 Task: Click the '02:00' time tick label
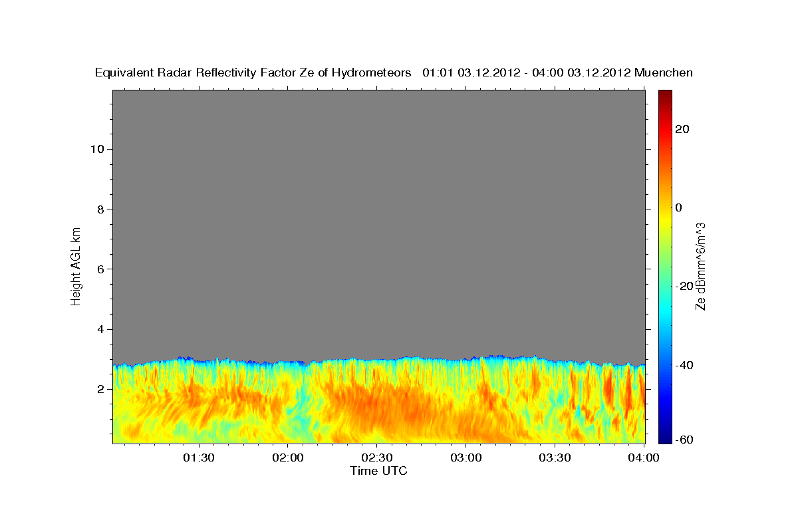[288, 458]
